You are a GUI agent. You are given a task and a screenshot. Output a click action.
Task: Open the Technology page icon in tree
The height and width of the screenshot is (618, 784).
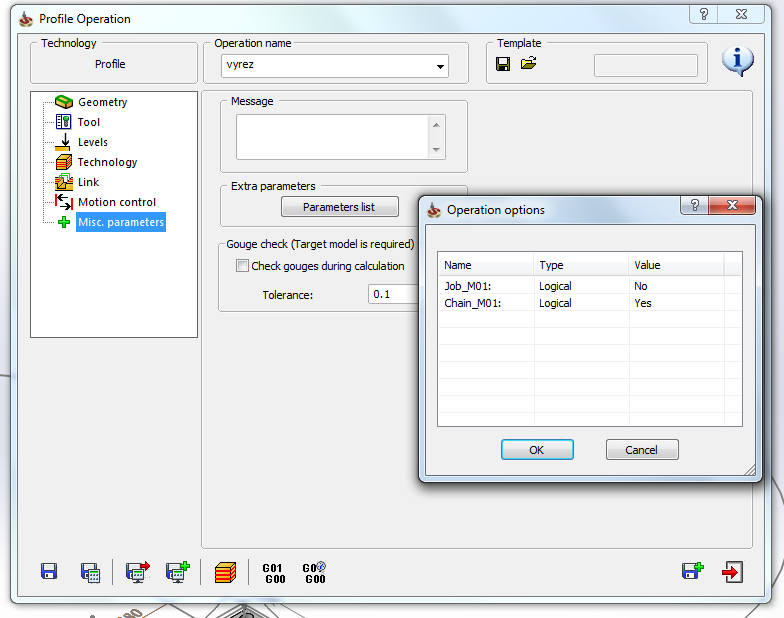point(64,162)
